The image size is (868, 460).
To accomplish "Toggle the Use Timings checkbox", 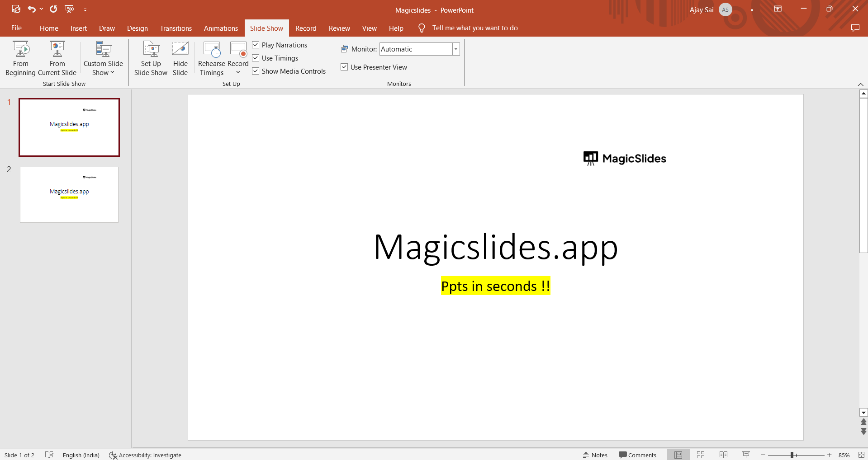I will [x=256, y=58].
